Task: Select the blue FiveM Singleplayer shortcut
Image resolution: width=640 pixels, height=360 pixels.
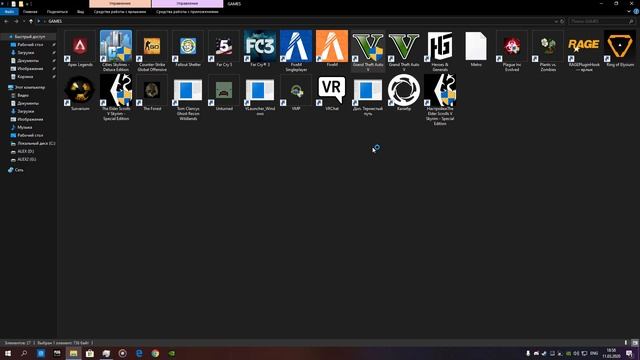Action: click(296, 51)
